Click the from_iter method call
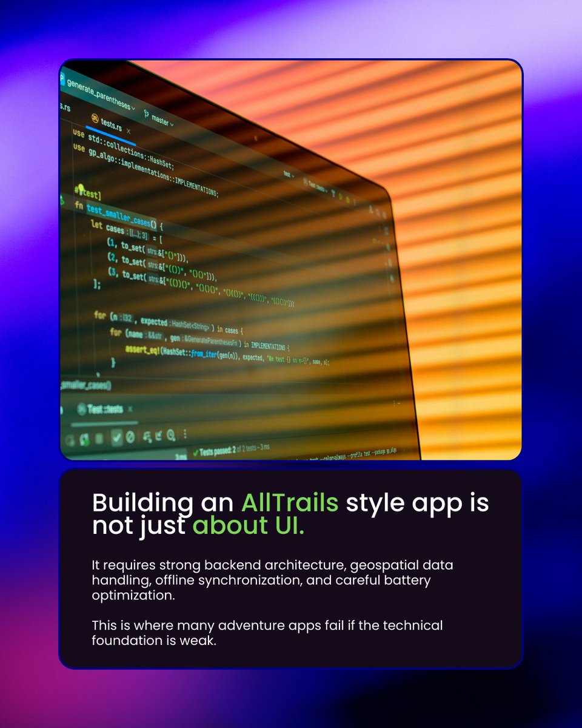582x728 pixels. [205, 354]
